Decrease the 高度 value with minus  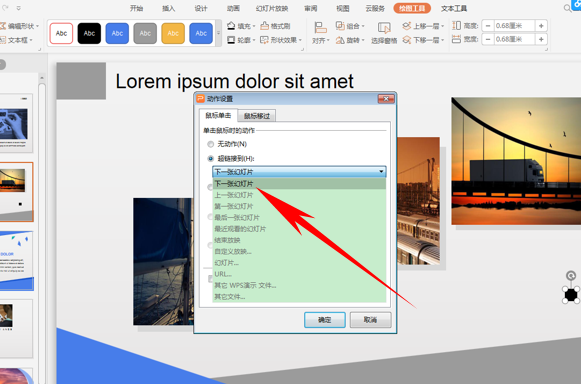click(x=488, y=26)
